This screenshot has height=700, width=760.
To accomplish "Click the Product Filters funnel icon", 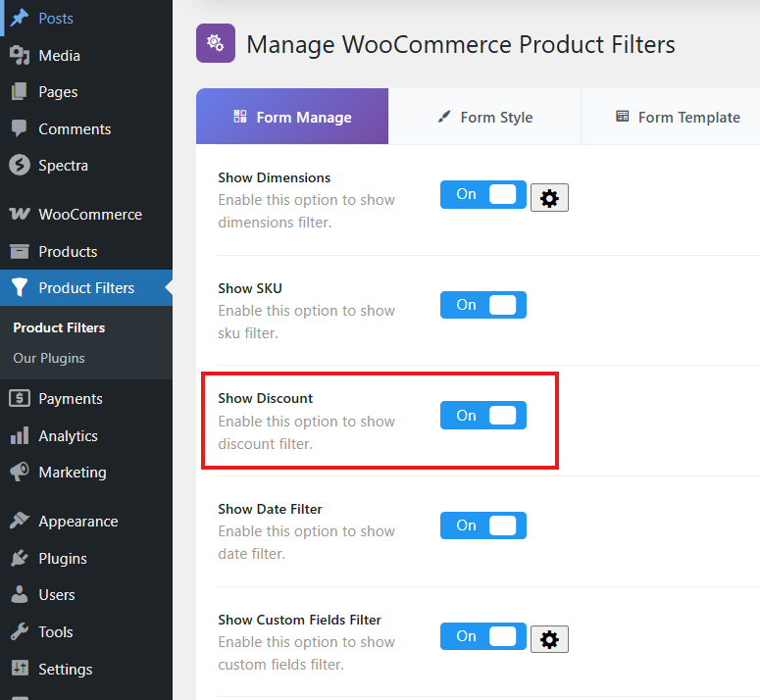I will coord(20,287).
